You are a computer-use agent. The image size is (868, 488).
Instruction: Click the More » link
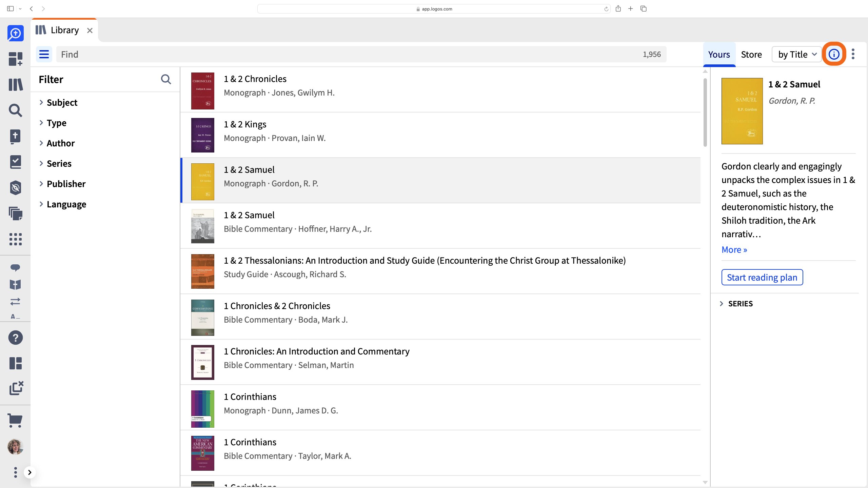pyautogui.click(x=734, y=250)
